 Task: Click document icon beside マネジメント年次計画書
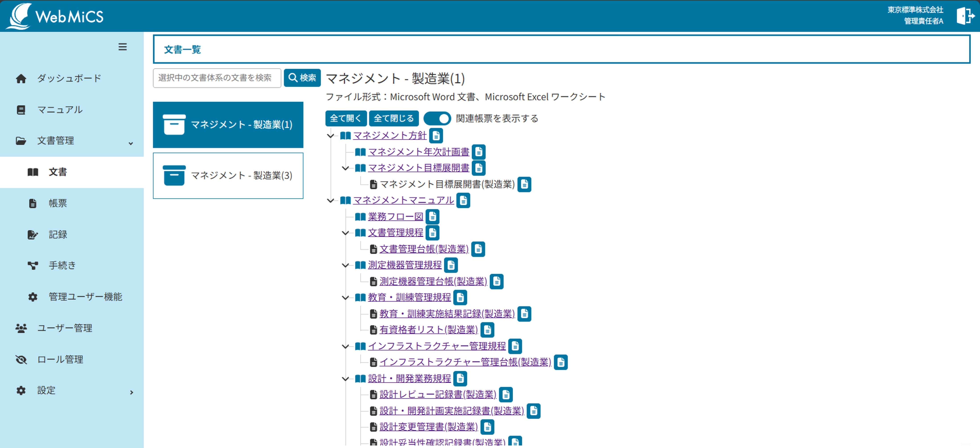pyautogui.click(x=479, y=152)
